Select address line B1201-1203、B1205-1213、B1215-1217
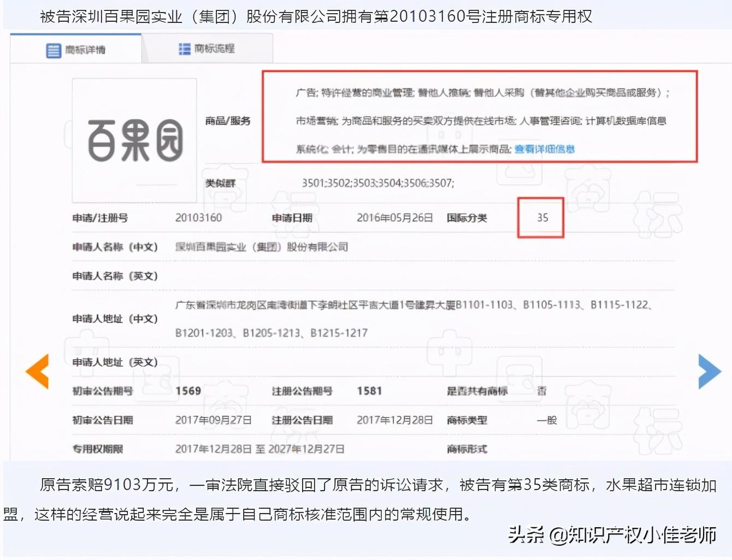The width and height of the screenshot is (732, 560). click(x=271, y=332)
